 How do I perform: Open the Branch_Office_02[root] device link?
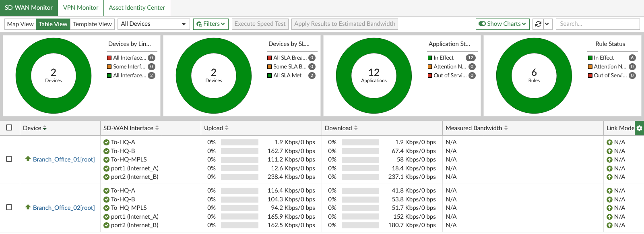[x=64, y=208]
